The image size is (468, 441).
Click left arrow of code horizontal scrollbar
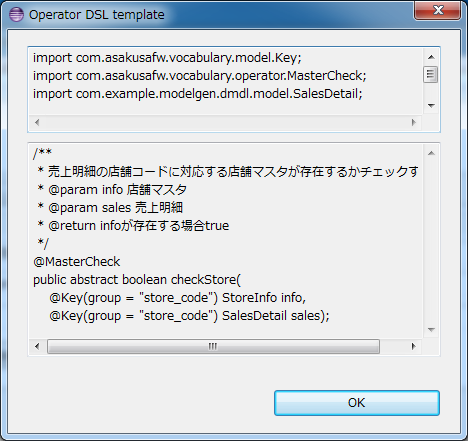[37, 346]
